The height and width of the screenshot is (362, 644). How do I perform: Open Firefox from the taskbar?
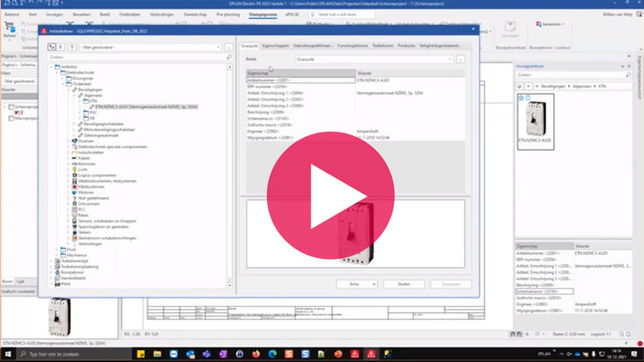pyautogui.click(x=256, y=354)
